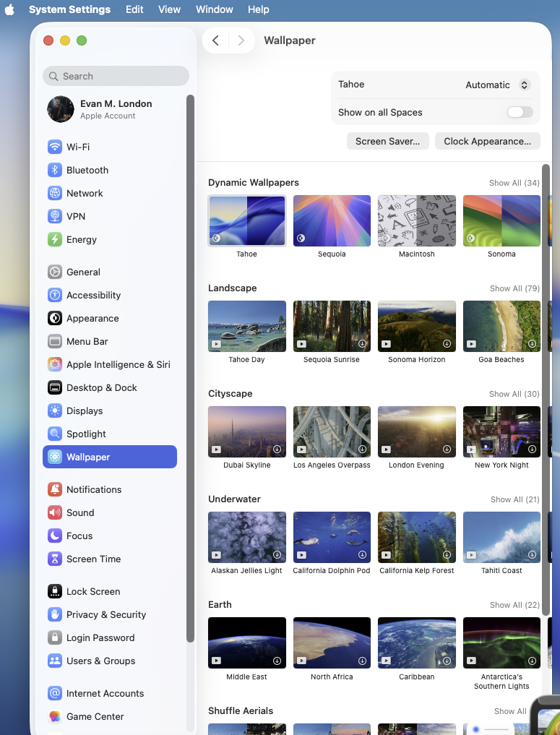
Task: Choose the Sonoma wallpaper thumbnail
Action: click(501, 220)
